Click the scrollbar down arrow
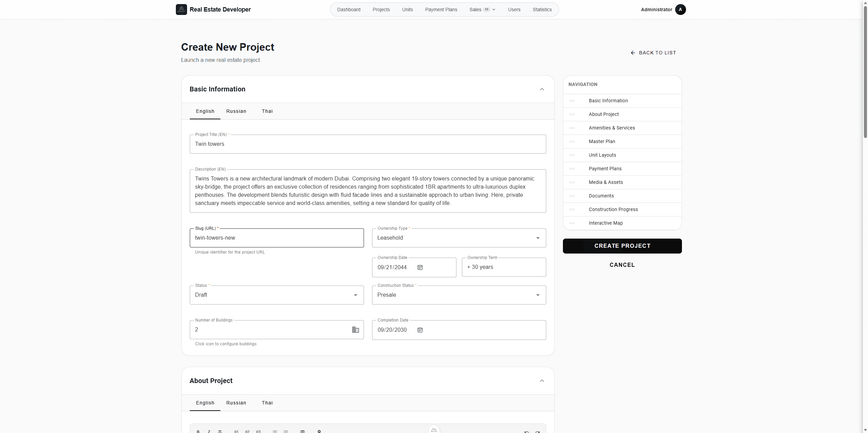The height and width of the screenshot is (433, 868). (x=865, y=430)
